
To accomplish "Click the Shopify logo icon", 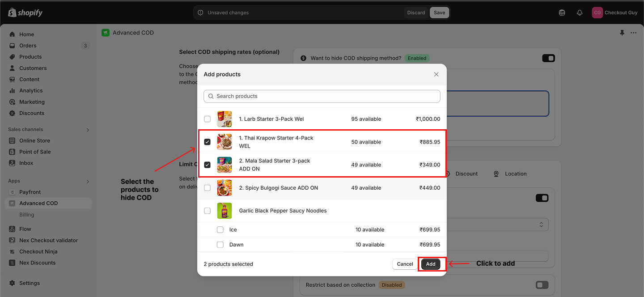I will tap(12, 13).
